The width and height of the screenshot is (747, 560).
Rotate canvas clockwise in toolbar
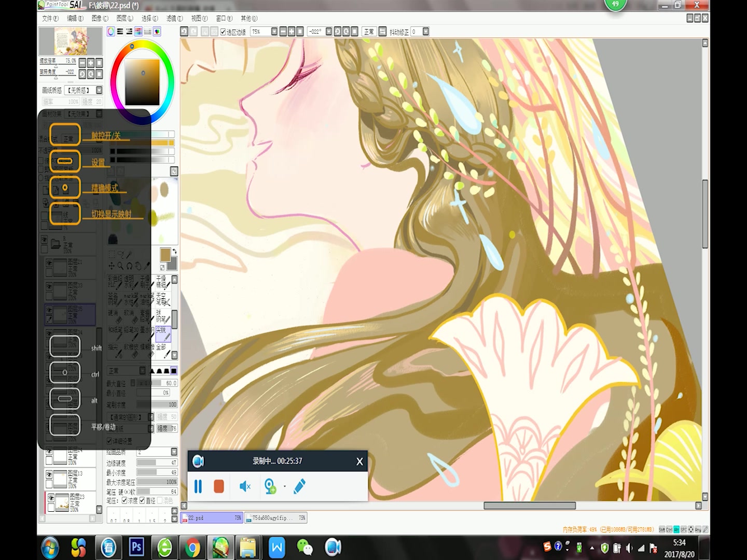point(346,32)
